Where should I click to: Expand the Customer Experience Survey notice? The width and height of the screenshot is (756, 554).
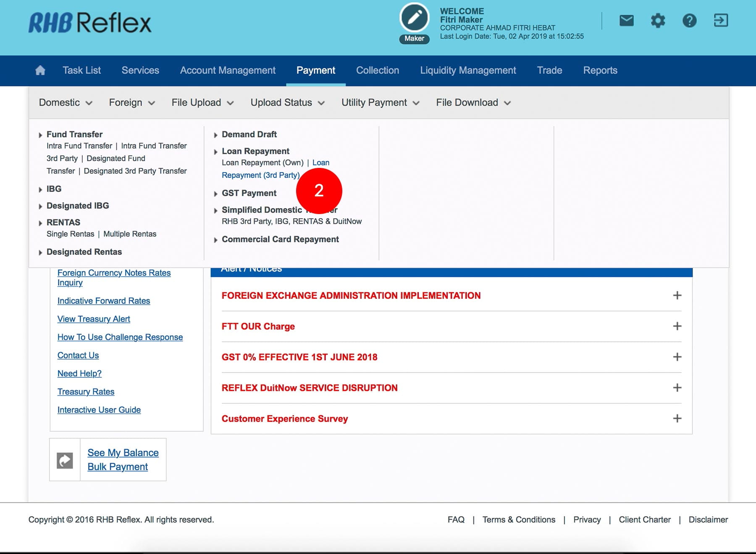point(677,418)
